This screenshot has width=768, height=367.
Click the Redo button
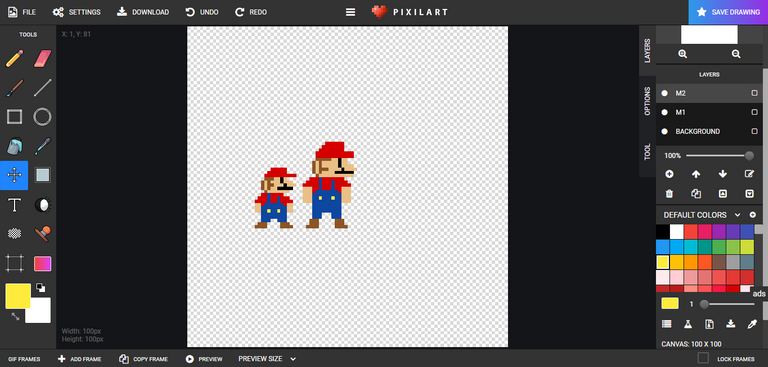click(x=251, y=12)
